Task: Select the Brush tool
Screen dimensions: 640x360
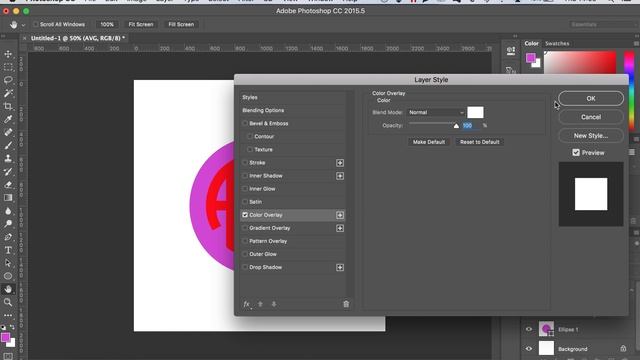Action: click(x=8, y=145)
